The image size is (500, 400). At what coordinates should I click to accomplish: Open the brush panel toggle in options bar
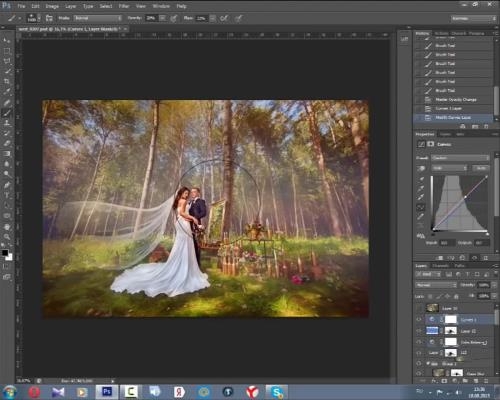[49, 18]
